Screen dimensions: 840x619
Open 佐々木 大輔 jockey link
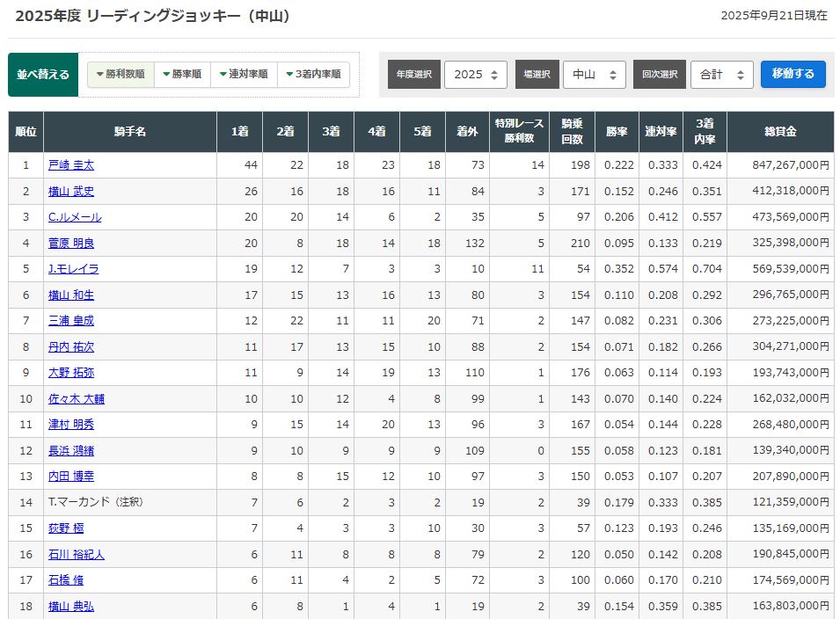point(77,399)
